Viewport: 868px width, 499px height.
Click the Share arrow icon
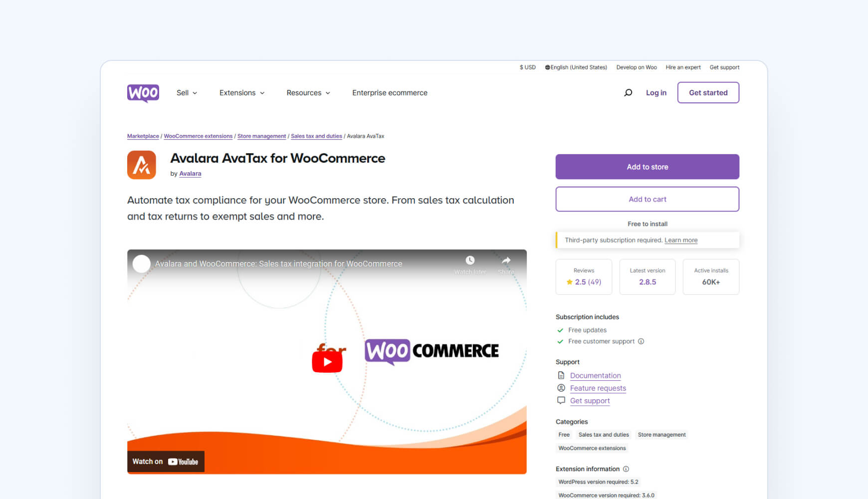506,260
